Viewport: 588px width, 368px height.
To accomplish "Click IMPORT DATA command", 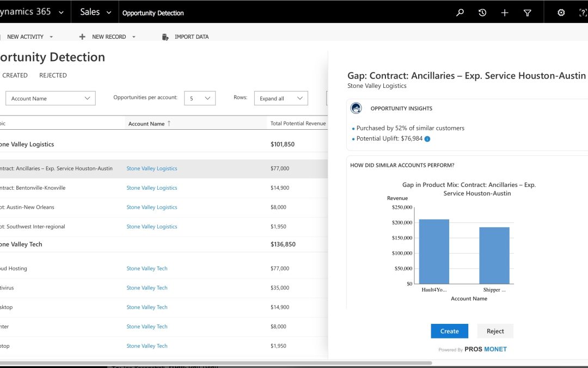I will (192, 37).
